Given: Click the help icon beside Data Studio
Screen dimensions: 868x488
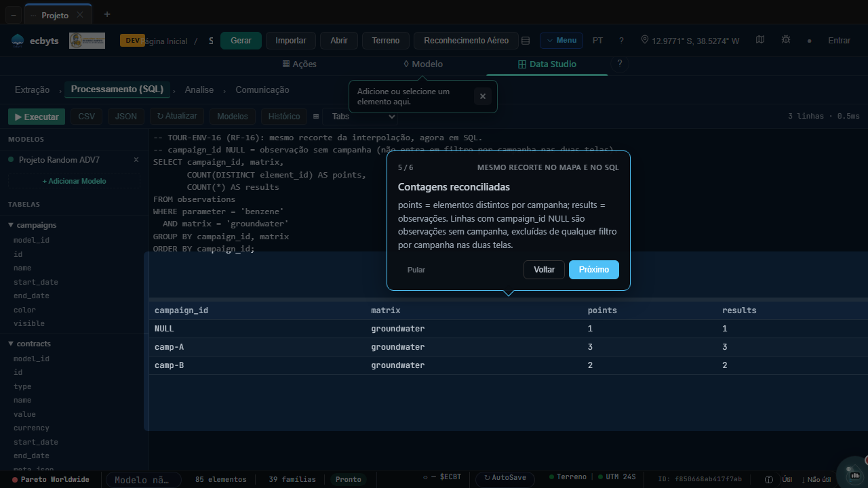Looking at the screenshot, I should pos(618,64).
